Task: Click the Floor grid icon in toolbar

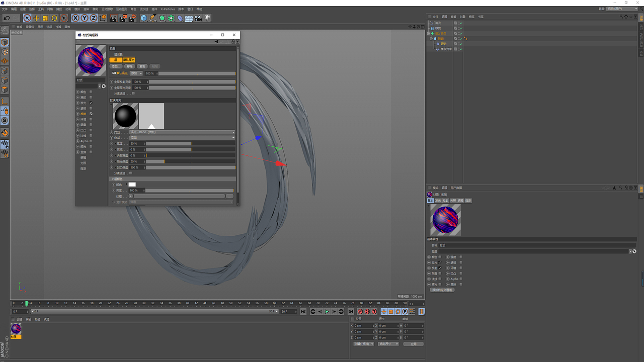Action: (x=189, y=18)
